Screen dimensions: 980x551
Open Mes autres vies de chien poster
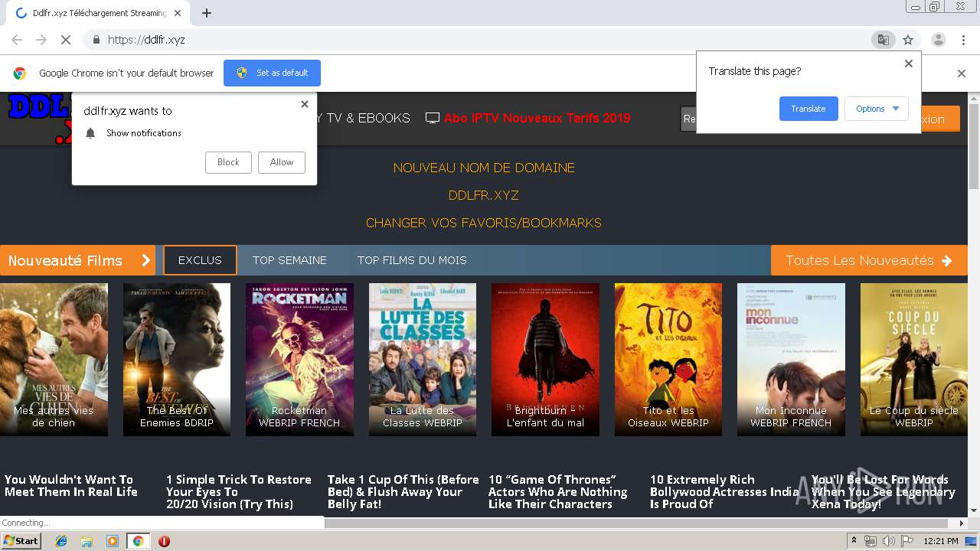(54, 360)
